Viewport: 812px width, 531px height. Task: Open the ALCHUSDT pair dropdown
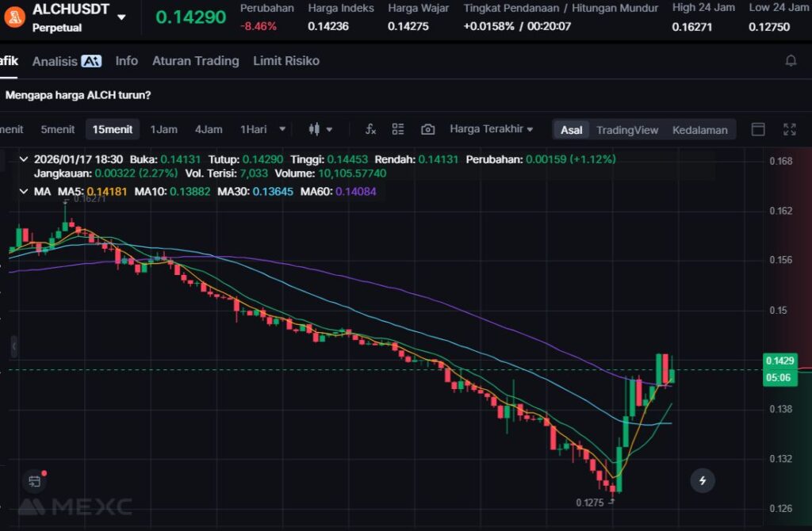(121, 17)
